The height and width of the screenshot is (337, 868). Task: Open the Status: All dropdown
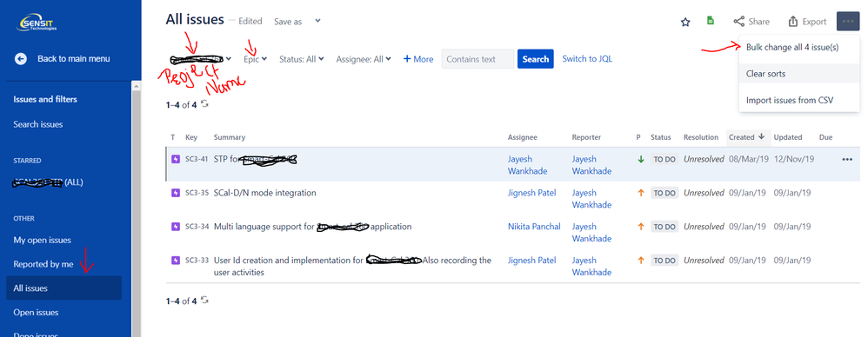[x=301, y=59]
